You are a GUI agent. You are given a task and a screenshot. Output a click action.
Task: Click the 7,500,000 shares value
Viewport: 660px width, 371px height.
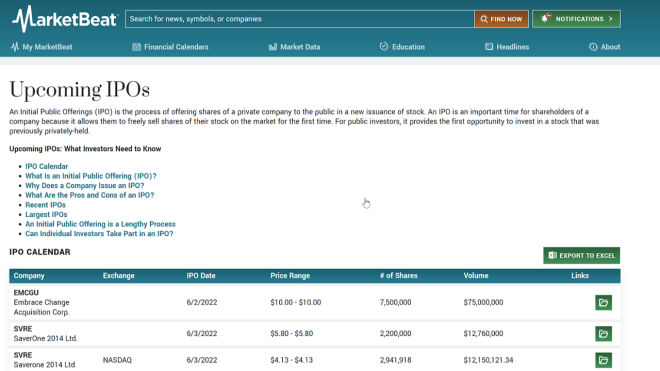pyautogui.click(x=395, y=302)
